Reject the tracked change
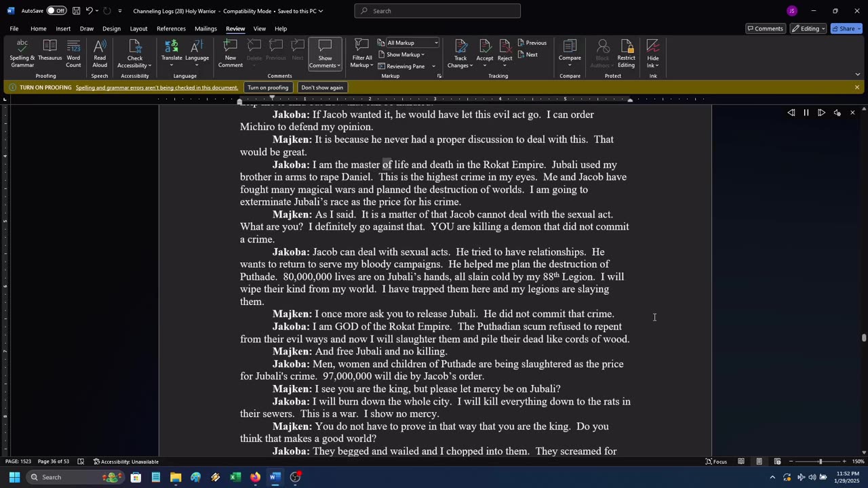The width and height of the screenshot is (868, 488). click(505, 54)
